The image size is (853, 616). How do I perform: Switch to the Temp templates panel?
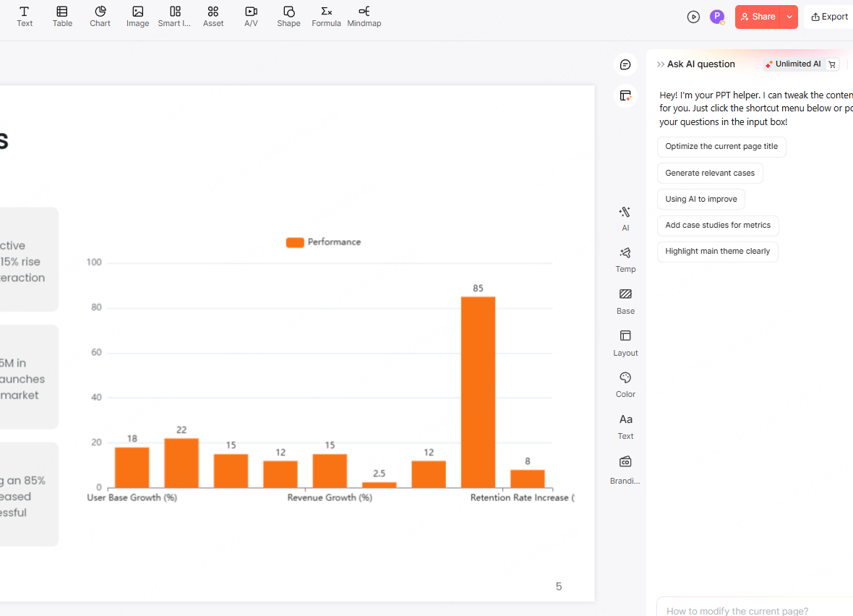(x=625, y=259)
